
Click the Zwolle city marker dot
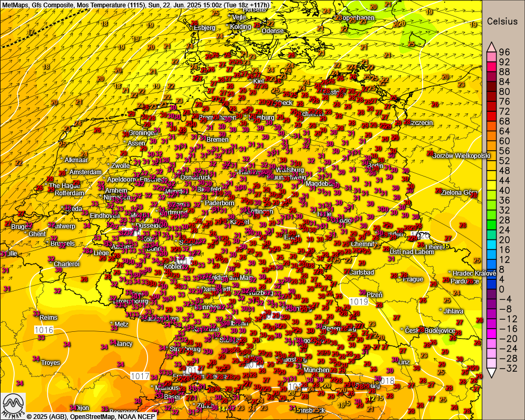[x=109, y=166]
